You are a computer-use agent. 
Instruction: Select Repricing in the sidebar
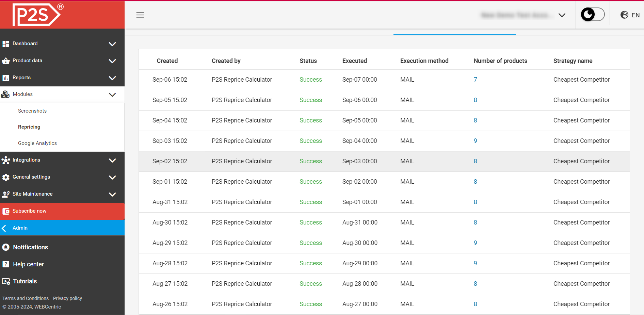click(x=29, y=127)
